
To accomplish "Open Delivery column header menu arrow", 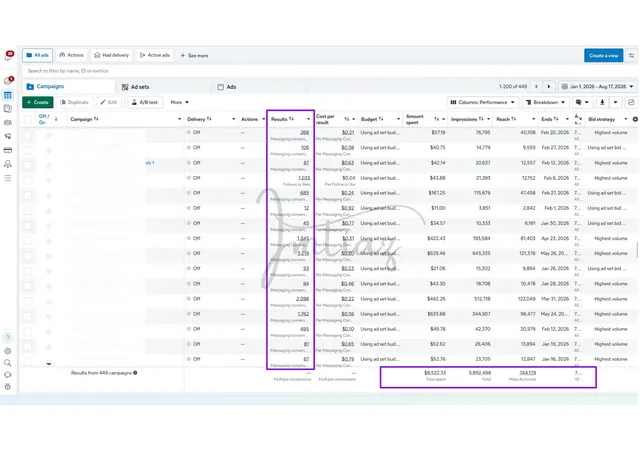I will click(x=233, y=119).
